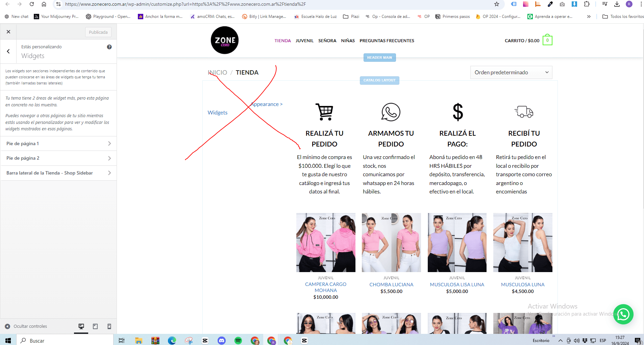Click the Appearance > link
644x345 pixels.
(267, 104)
